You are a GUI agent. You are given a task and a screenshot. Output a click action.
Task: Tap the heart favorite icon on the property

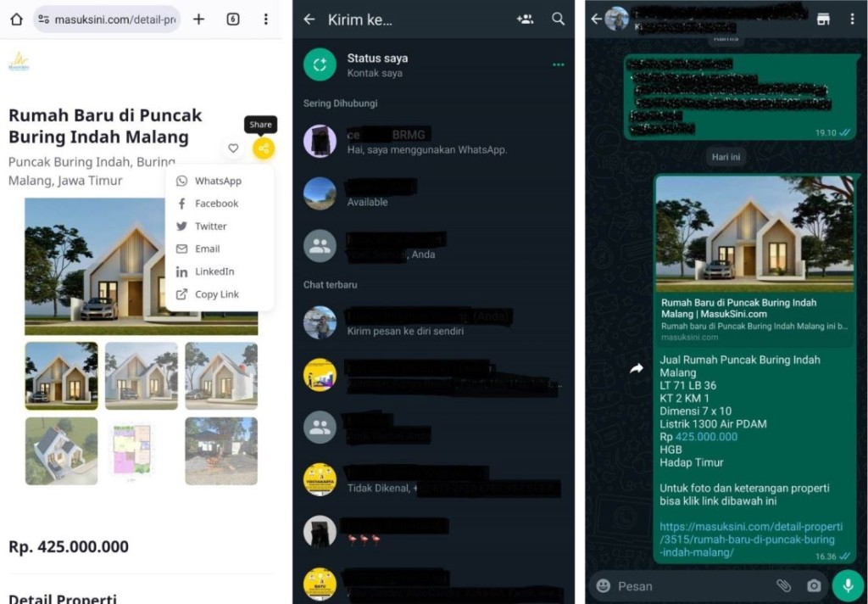click(233, 148)
